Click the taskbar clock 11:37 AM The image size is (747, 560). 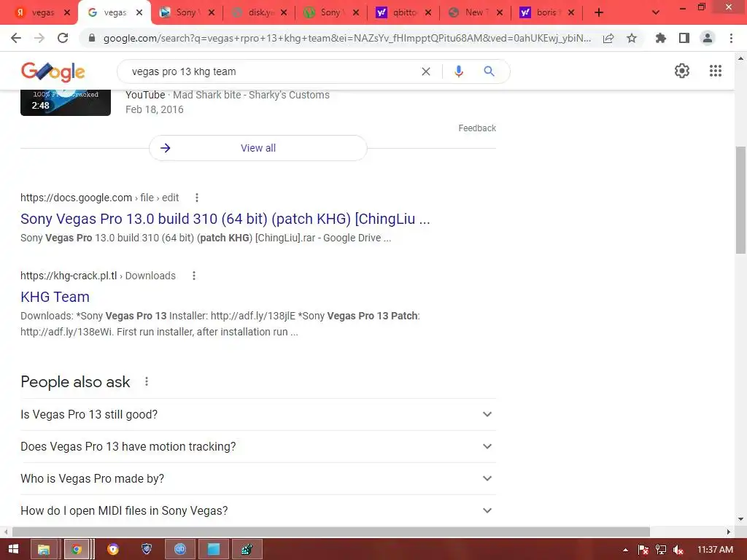pos(715,550)
